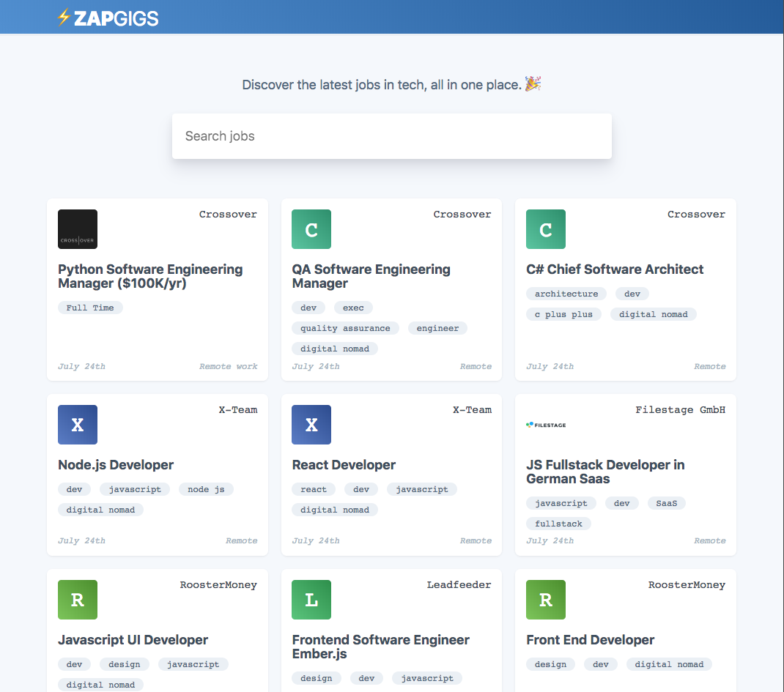Click the green R logo on Javascript UI Developer card
Image resolution: width=784 pixels, height=692 pixels.
(x=78, y=600)
